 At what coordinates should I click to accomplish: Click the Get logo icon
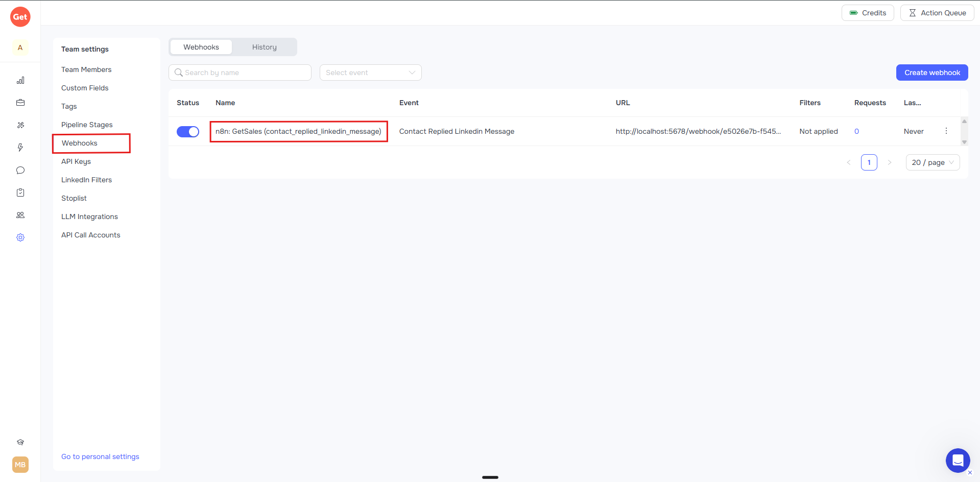coord(20,17)
